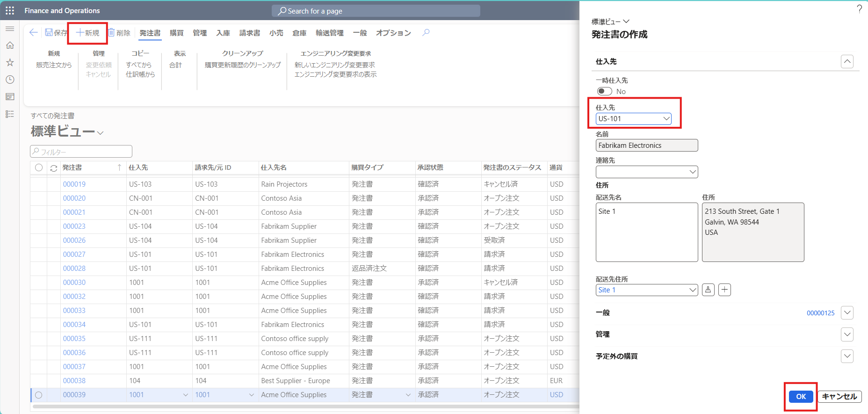The image size is (868, 414).
Task: Open the 仕入先 US-101 dropdown
Action: tap(666, 119)
